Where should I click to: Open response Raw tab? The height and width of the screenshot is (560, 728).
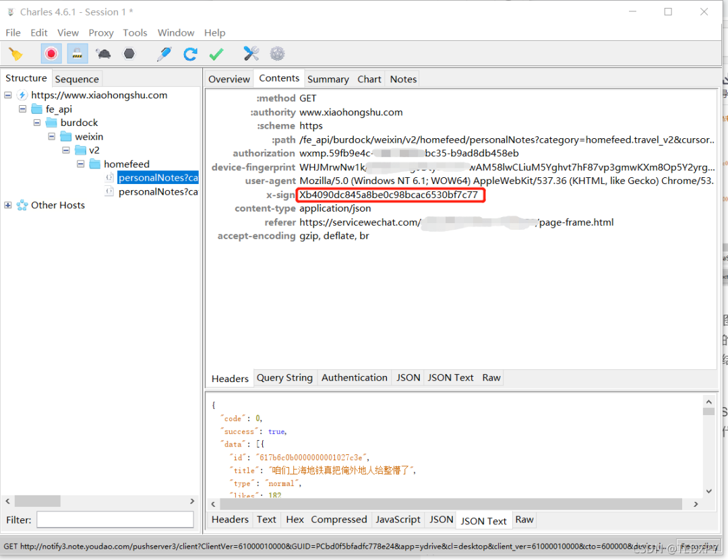[524, 519]
